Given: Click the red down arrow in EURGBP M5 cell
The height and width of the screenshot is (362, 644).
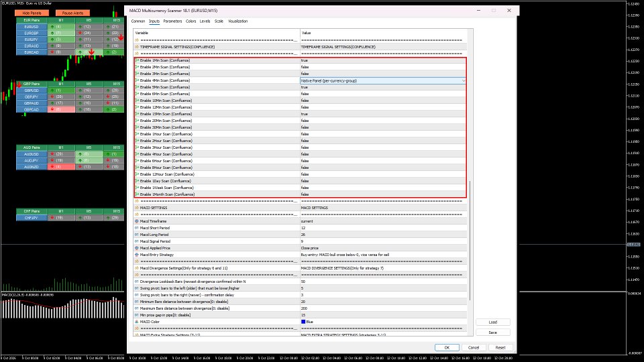Looking at the screenshot, I should (80, 33).
